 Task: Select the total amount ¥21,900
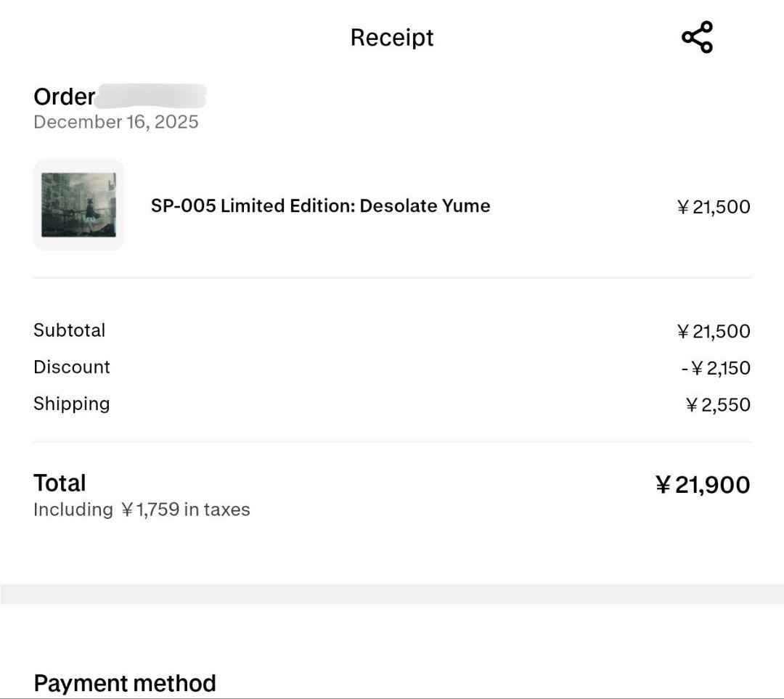click(702, 485)
